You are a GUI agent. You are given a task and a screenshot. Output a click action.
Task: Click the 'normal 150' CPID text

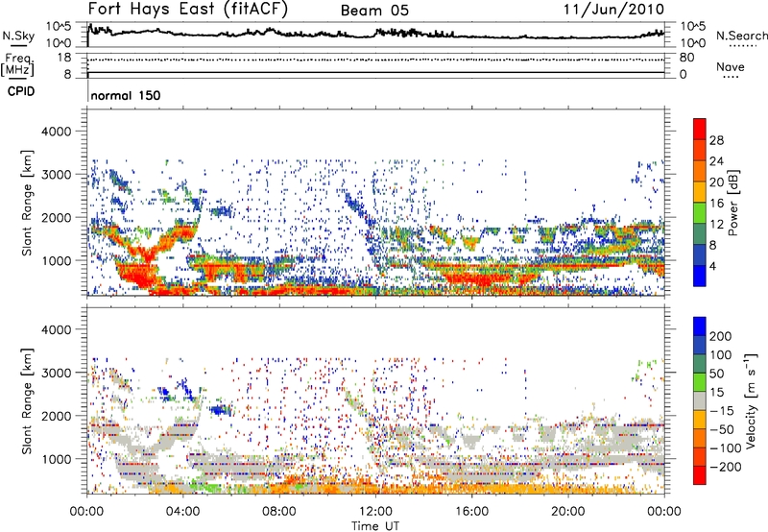[126, 95]
